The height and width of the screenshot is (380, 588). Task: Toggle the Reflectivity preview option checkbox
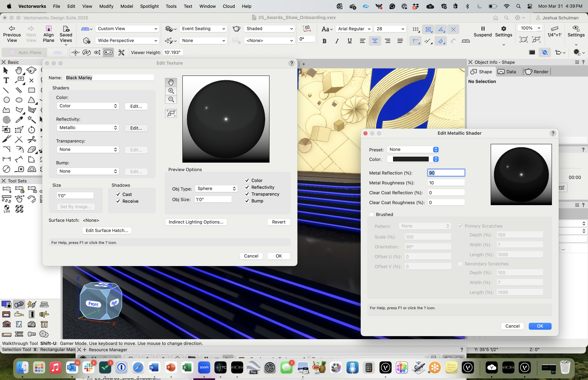click(x=247, y=187)
